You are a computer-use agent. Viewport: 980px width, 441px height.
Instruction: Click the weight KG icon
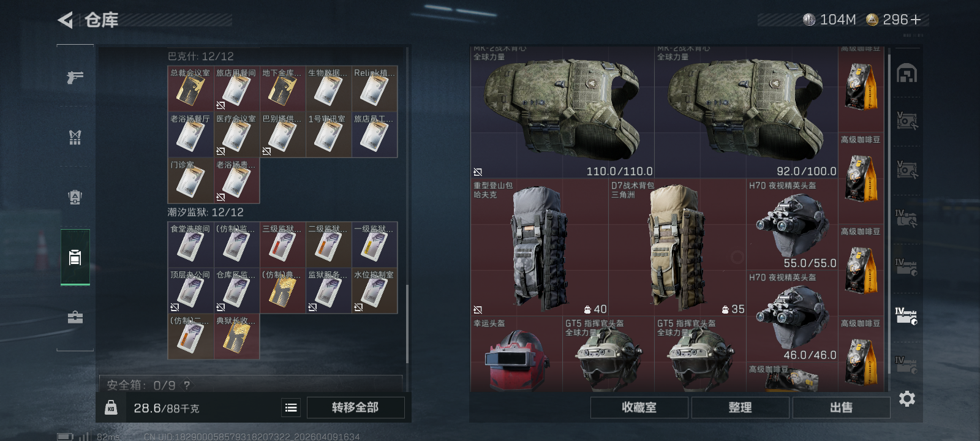tap(111, 408)
